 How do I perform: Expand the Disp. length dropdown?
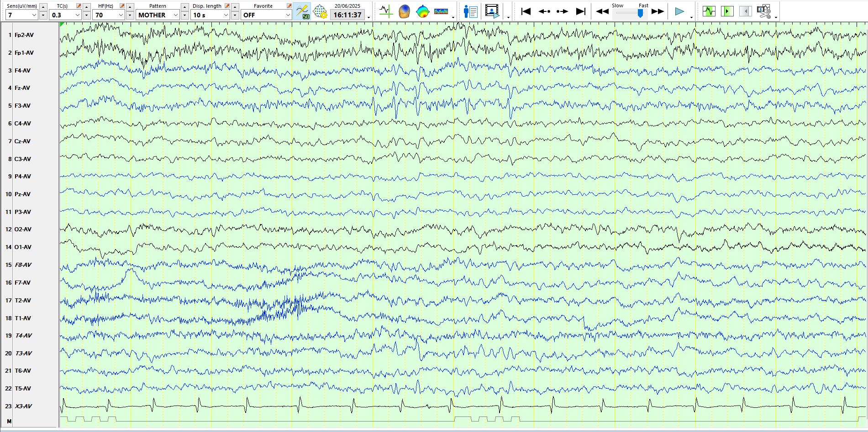point(226,15)
